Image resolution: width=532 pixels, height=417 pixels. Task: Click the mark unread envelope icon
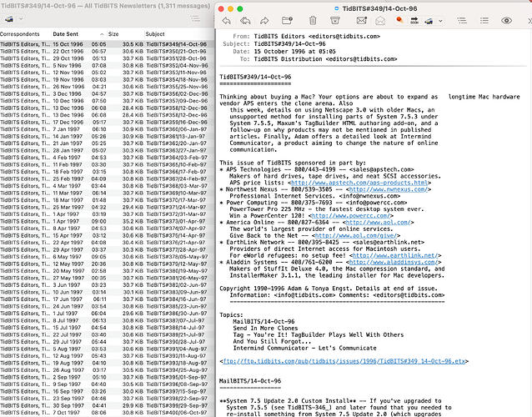(362, 21)
